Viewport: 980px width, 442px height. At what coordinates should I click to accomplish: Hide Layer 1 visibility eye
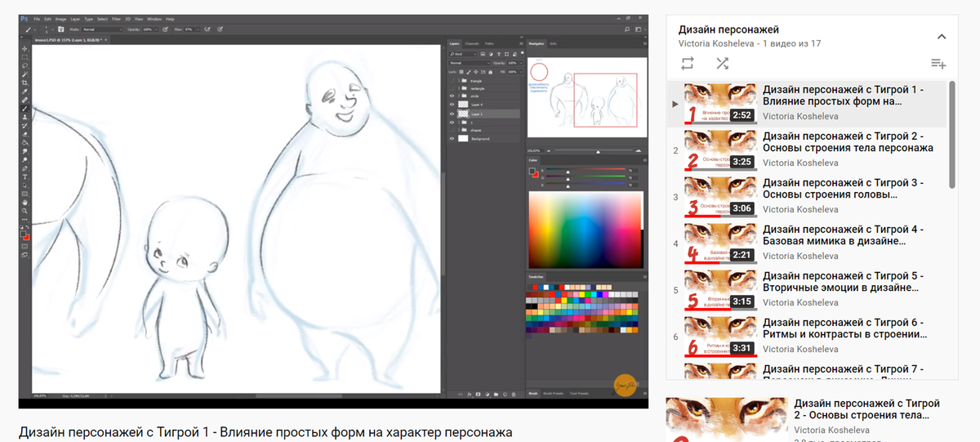(452, 114)
